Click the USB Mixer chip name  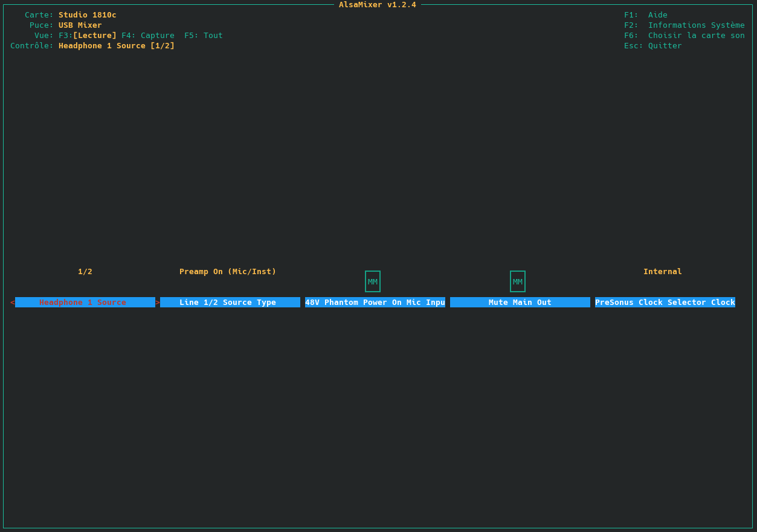tap(80, 25)
